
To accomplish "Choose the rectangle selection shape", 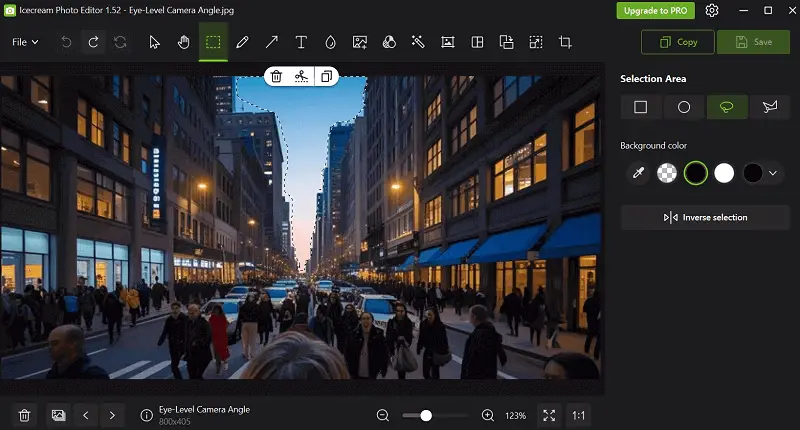I will 641,107.
